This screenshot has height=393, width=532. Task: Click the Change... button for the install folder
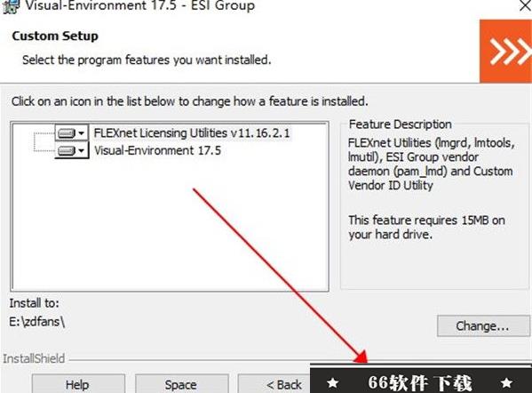(x=483, y=325)
